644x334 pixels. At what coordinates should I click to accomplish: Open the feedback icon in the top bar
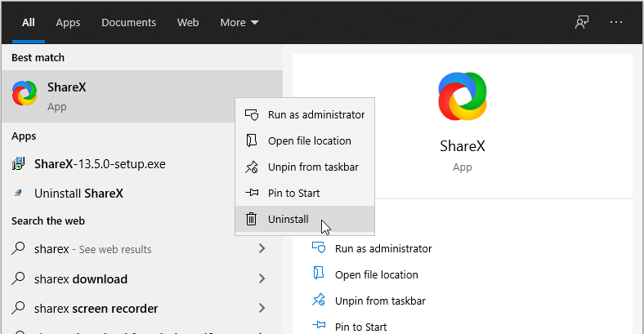[x=582, y=22]
